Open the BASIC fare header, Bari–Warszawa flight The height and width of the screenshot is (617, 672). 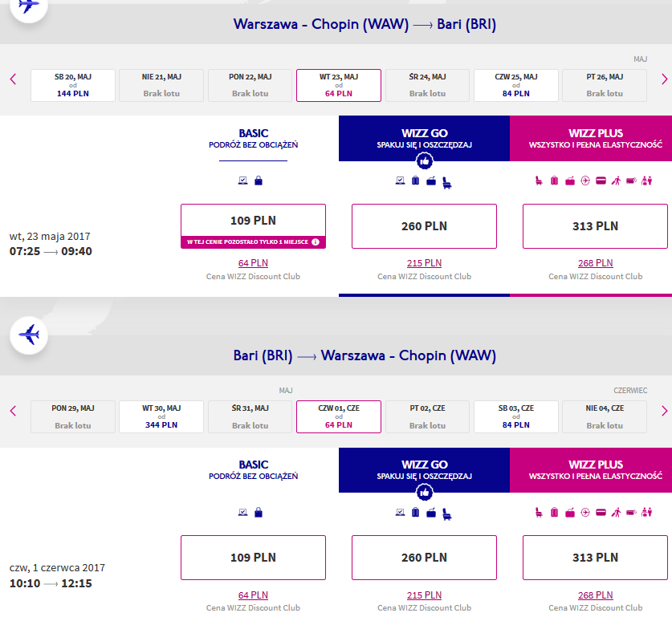click(253, 470)
